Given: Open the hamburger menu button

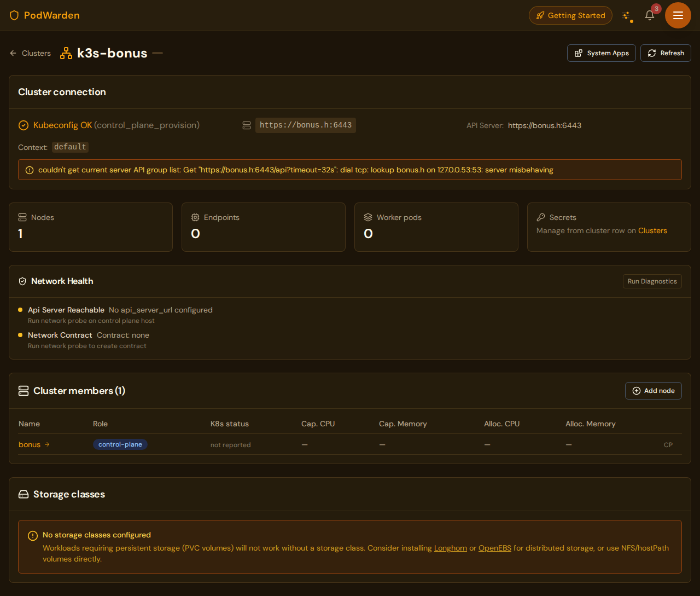Looking at the screenshot, I should 678,15.
